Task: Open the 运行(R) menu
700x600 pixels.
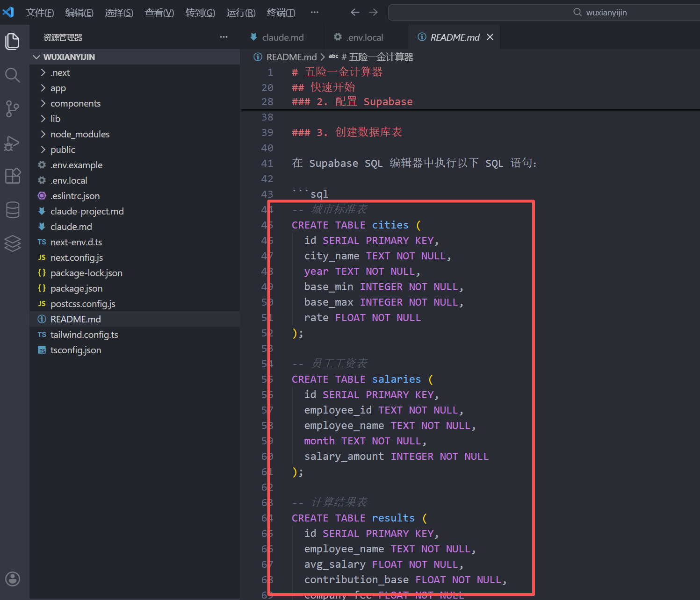Action: 241,13
